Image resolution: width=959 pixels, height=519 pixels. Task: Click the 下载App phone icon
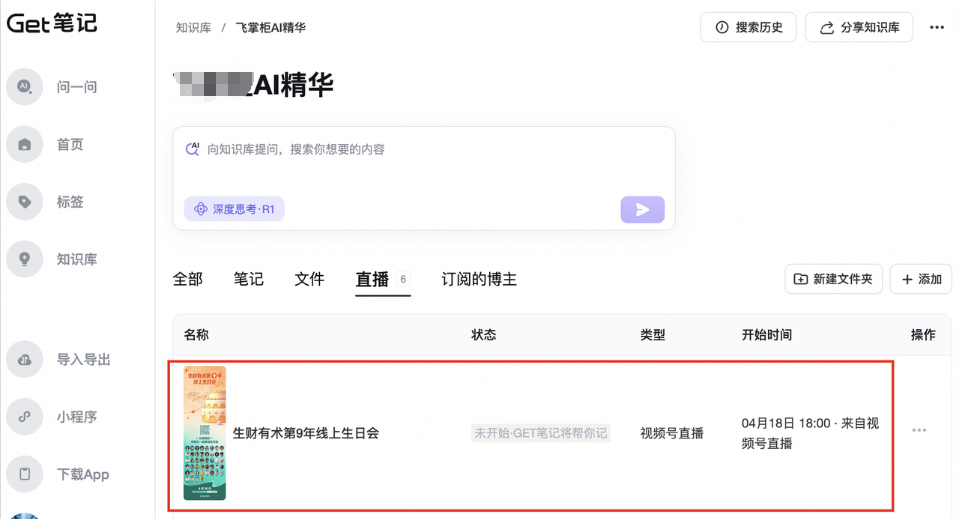24,474
